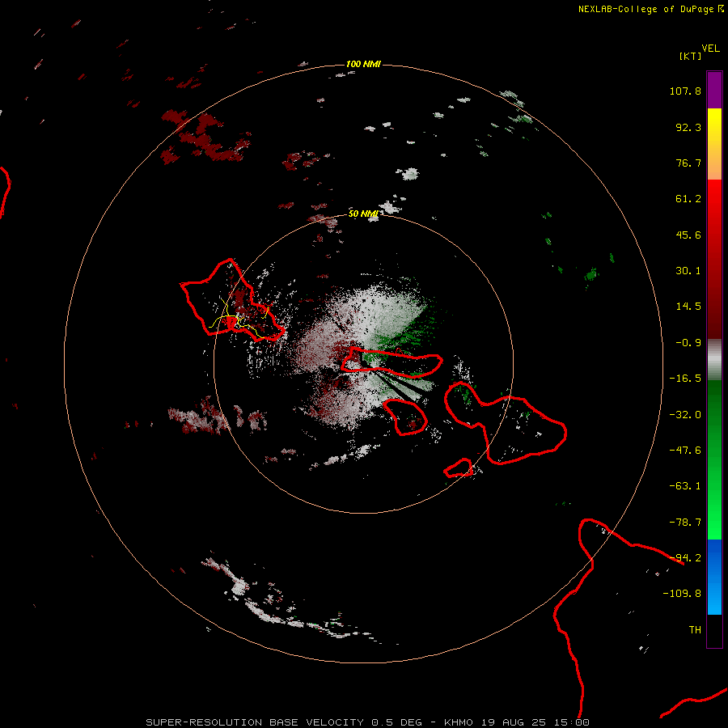Click the 45.6 legend value

point(688,235)
